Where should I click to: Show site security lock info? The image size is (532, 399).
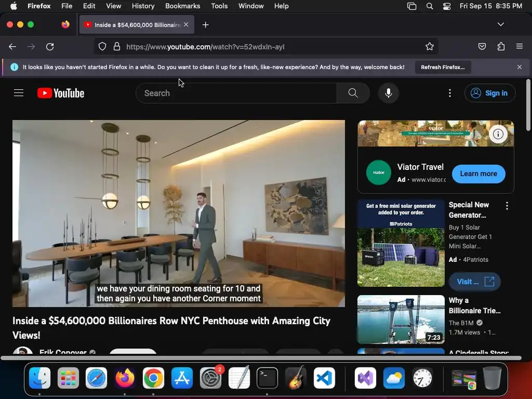(117, 46)
